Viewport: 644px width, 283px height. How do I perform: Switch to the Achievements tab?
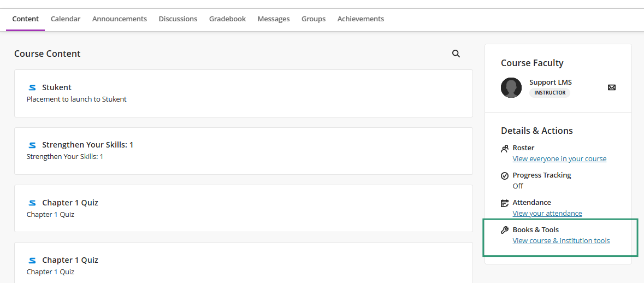coord(361,19)
